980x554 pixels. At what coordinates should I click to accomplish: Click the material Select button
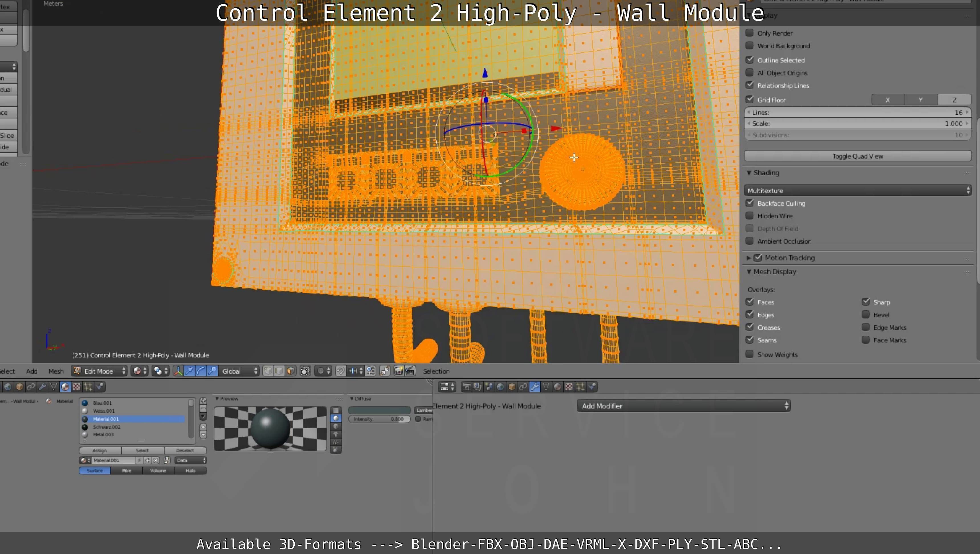point(142,451)
